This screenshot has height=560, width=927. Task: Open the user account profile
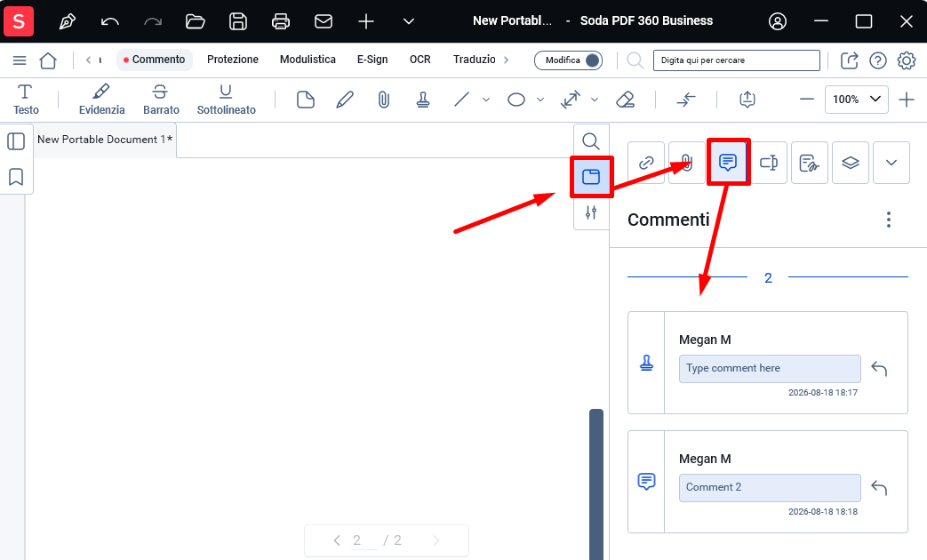pyautogui.click(x=778, y=22)
